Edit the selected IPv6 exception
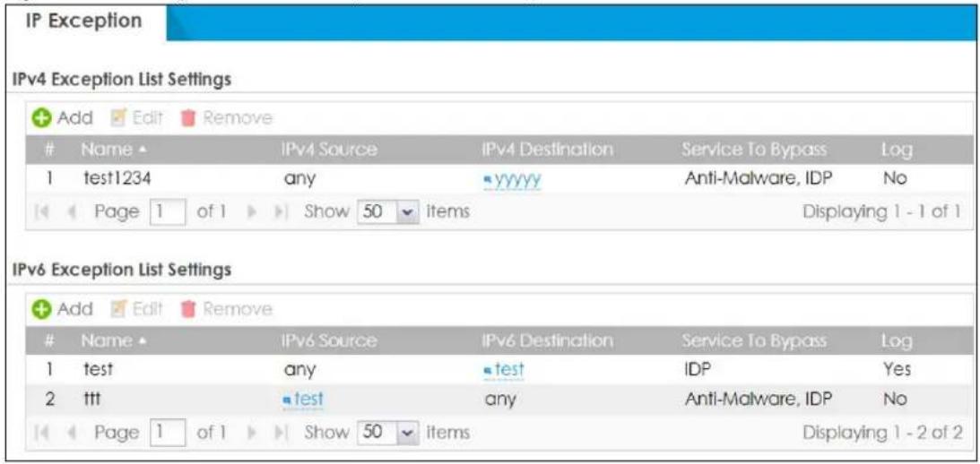The width and height of the screenshot is (980, 464). click(x=137, y=309)
